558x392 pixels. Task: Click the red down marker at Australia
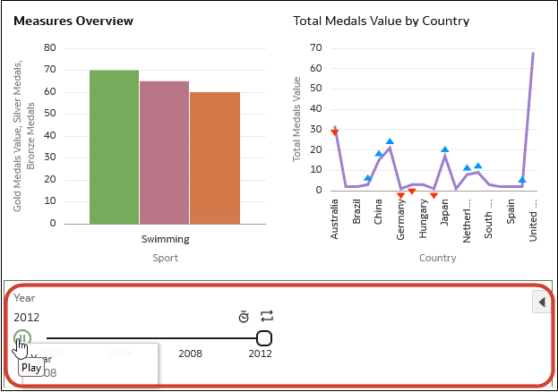pyautogui.click(x=334, y=132)
